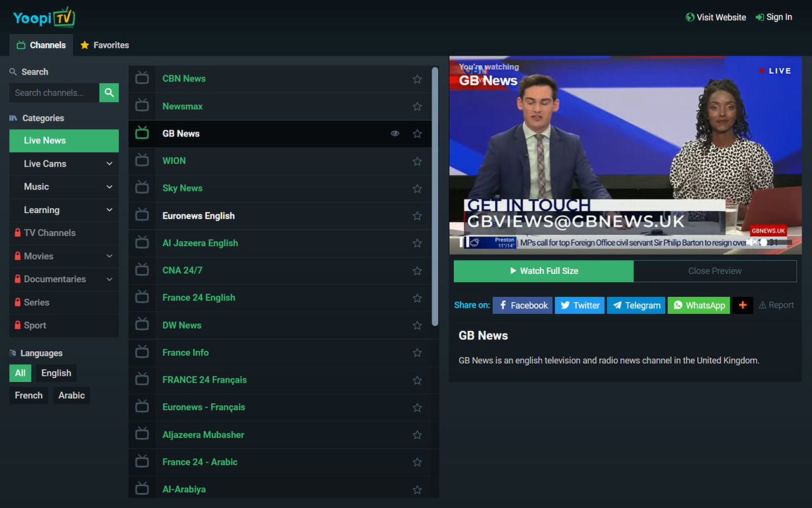The width and height of the screenshot is (812, 508).
Task: Select the Live News category
Action: click(64, 141)
